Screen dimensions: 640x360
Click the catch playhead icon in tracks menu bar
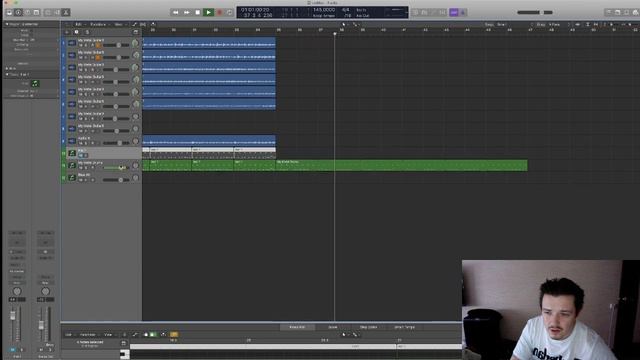pos(153,24)
